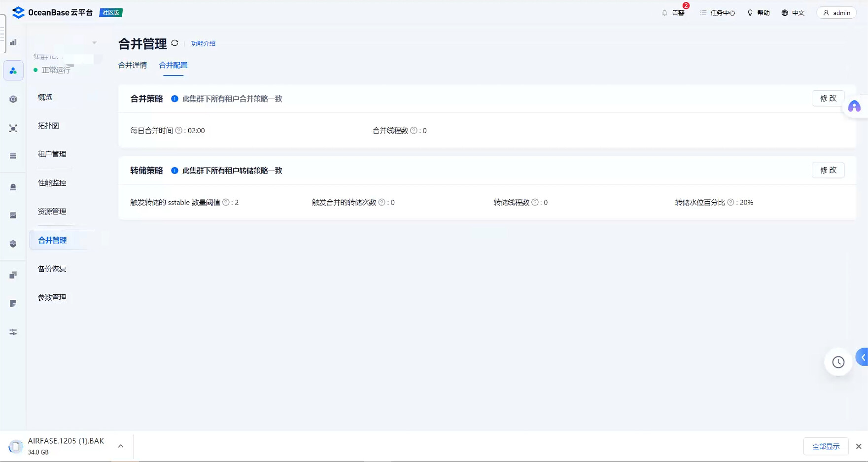Open 帮助 in top bar
868x462 pixels.
[758, 13]
